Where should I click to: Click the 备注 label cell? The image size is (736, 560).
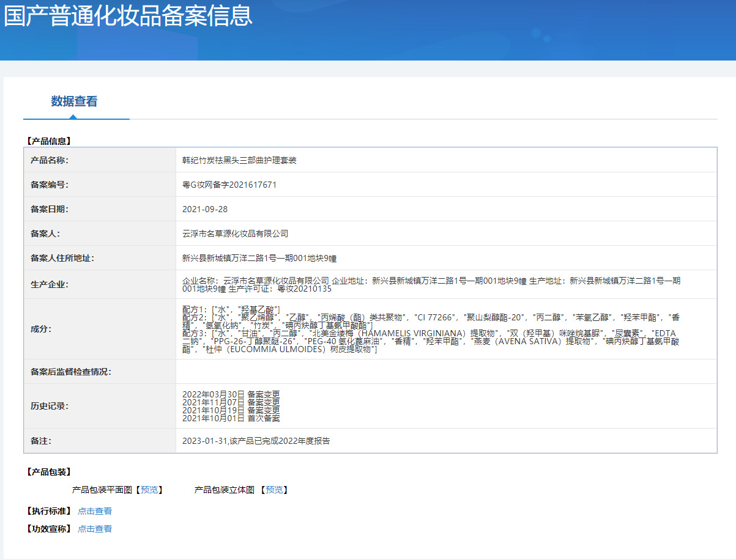(100, 441)
